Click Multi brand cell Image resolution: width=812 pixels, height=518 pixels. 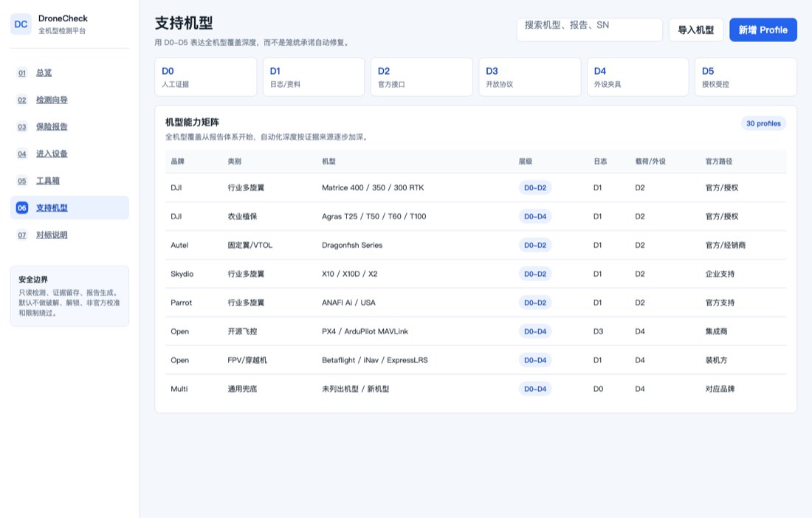click(179, 389)
